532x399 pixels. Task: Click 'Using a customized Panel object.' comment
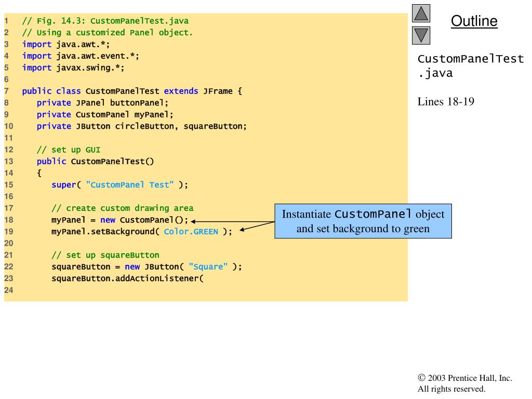click(x=107, y=33)
